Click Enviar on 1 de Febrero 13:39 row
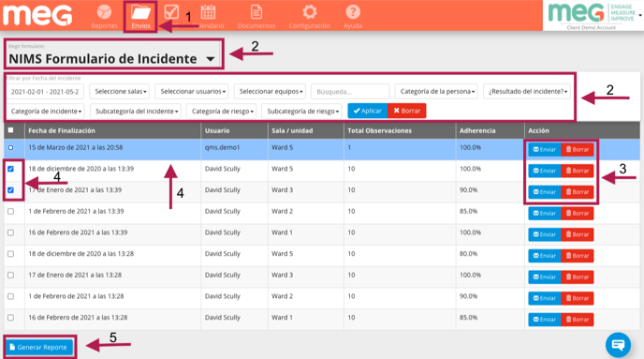644x359 pixels. coord(545,213)
